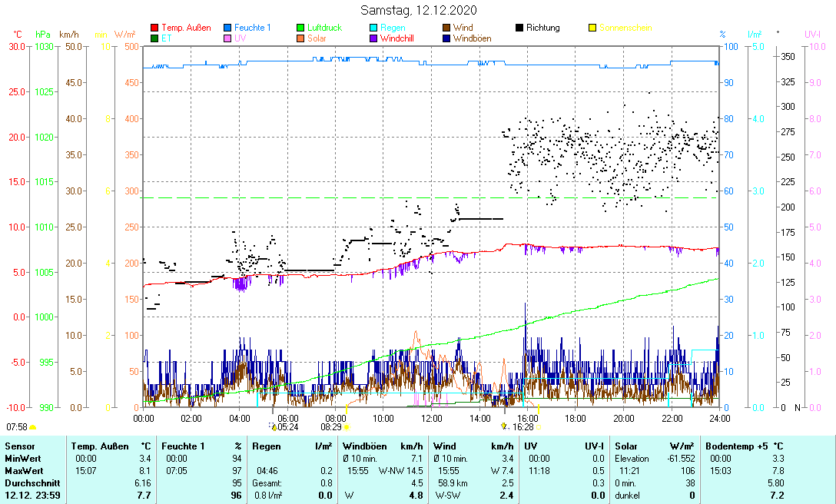Click the orange Solar legend square
The height and width of the screenshot is (504, 836).
(x=300, y=38)
